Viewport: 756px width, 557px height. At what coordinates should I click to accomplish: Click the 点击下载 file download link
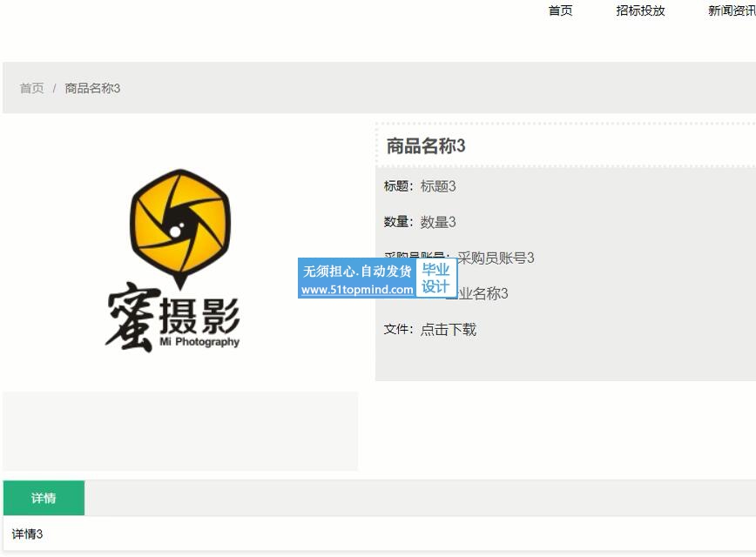pos(449,330)
